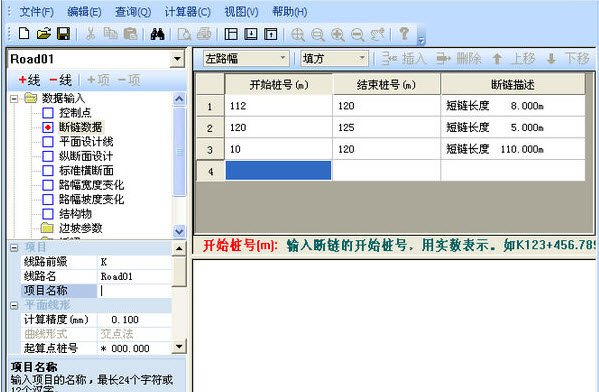Click the zoom extents crosshair magnifier icon
Viewport: 599px width, 392px height.
point(298,34)
